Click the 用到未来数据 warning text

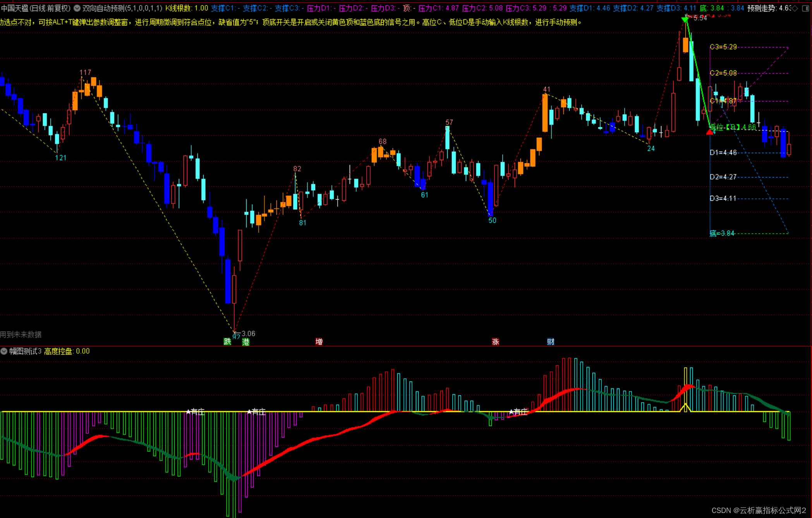coord(21,334)
